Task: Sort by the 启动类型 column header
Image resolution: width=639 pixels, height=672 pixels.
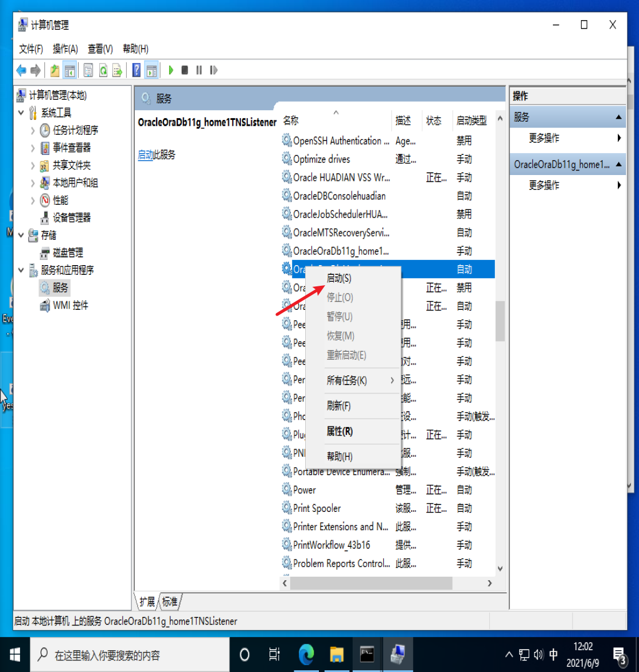Action: (473, 121)
